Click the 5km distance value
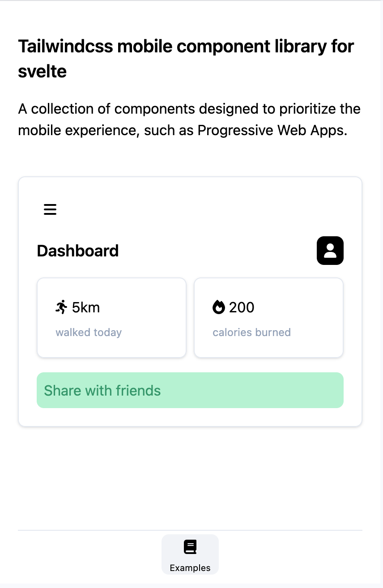 tap(86, 307)
